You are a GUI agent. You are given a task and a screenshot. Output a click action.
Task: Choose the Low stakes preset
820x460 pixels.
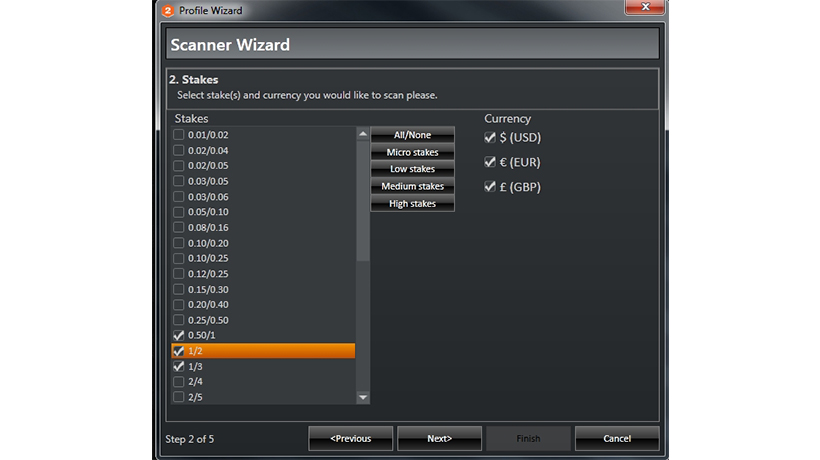412,169
